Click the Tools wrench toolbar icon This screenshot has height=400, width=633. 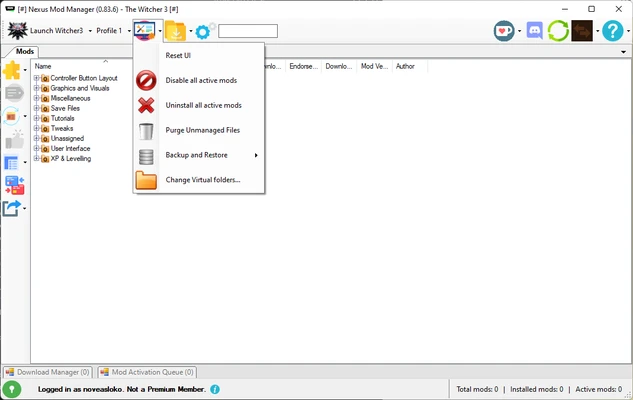click(145, 31)
